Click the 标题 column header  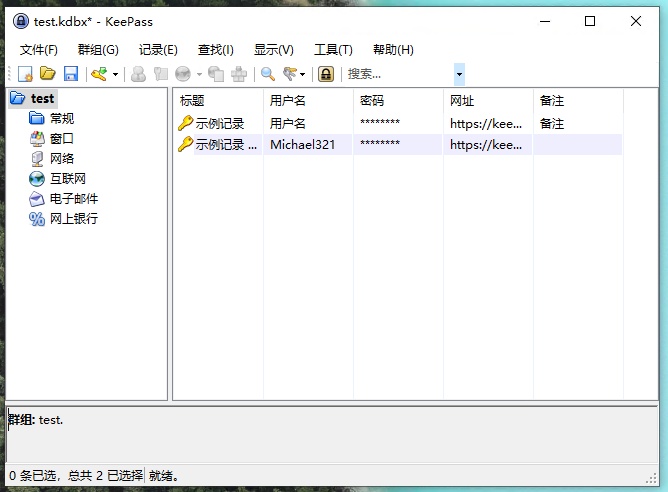pos(192,101)
